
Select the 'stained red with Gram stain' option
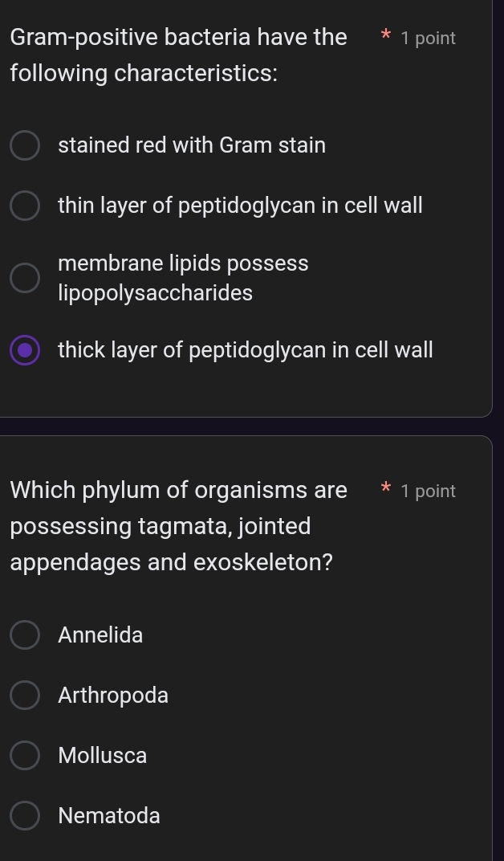click(25, 145)
